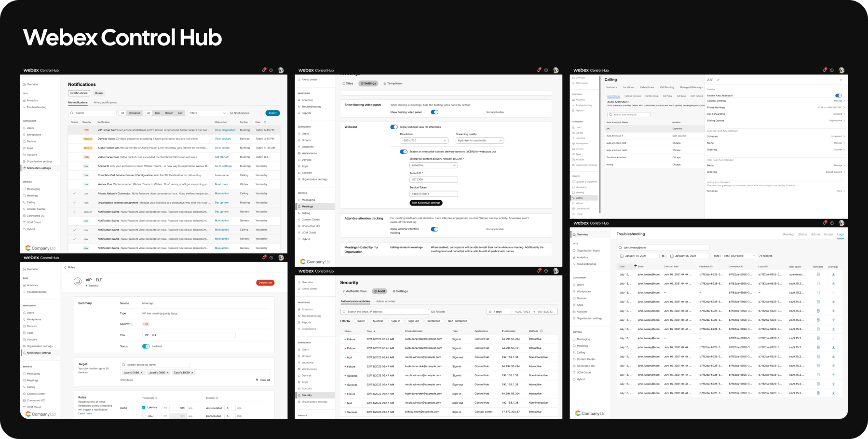Click Messaging icon in Meetings settings window sidebar
868x439 pixels.
click(x=299, y=200)
